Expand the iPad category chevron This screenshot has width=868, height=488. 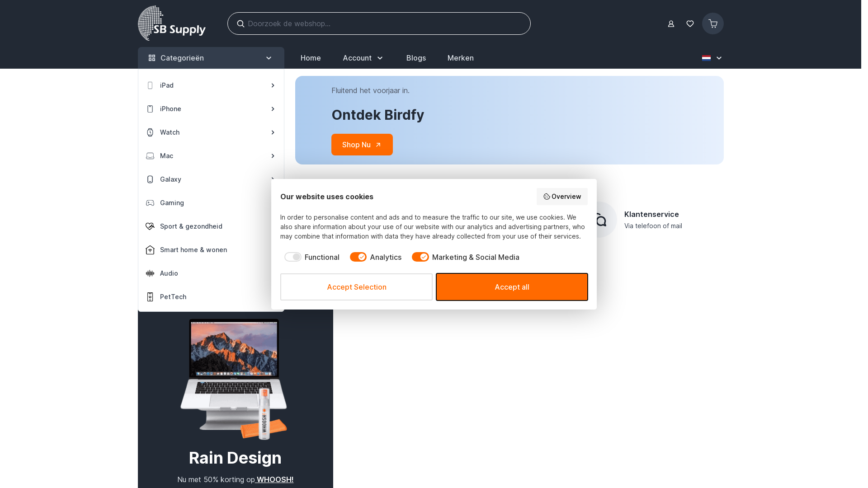coord(273,85)
